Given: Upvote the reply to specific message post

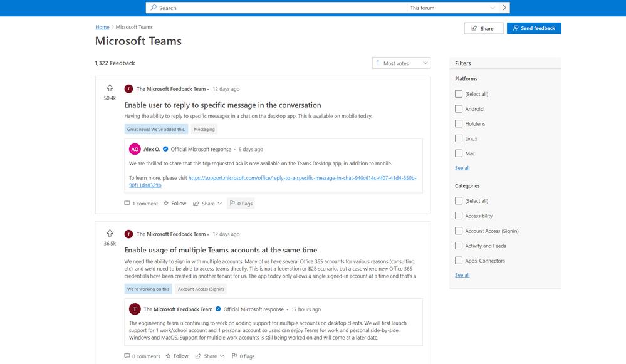Looking at the screenshot, I should 110,88.
